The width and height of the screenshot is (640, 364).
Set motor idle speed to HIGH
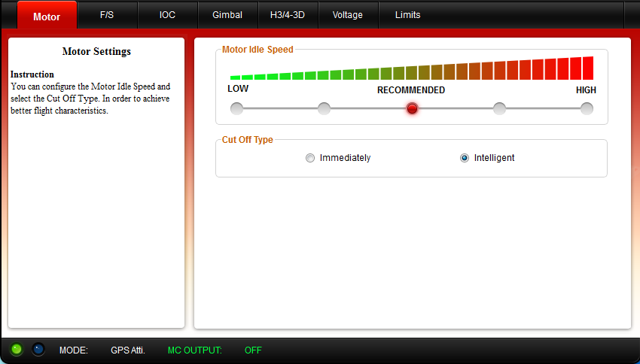587,108
